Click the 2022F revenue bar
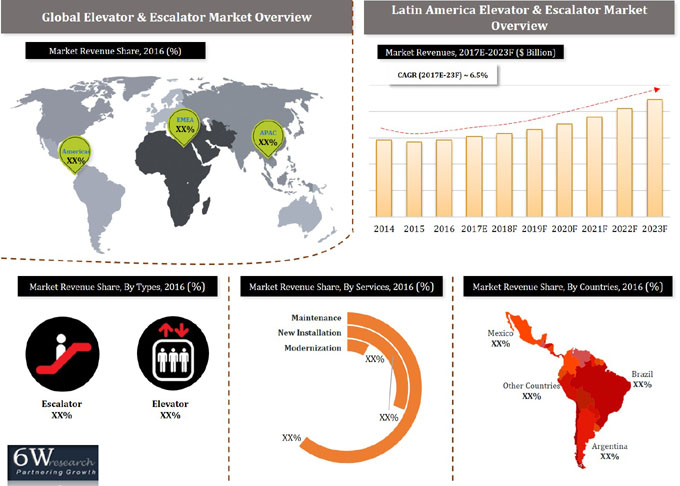 coord(624,162)
